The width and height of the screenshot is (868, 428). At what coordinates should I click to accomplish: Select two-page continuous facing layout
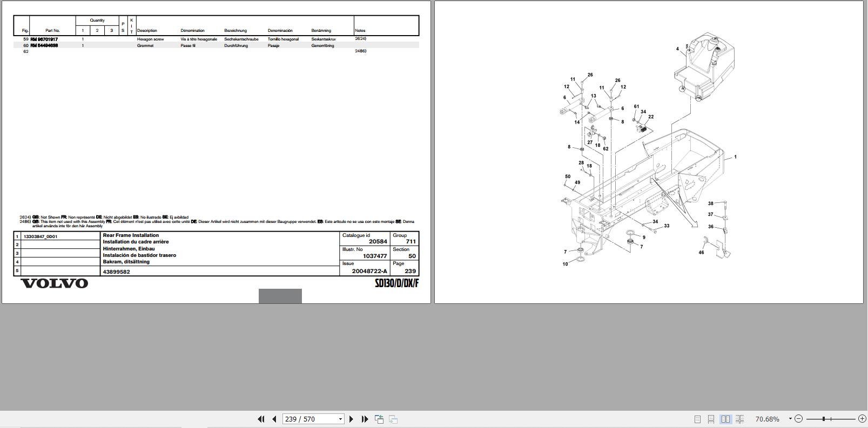coord(739,419)
